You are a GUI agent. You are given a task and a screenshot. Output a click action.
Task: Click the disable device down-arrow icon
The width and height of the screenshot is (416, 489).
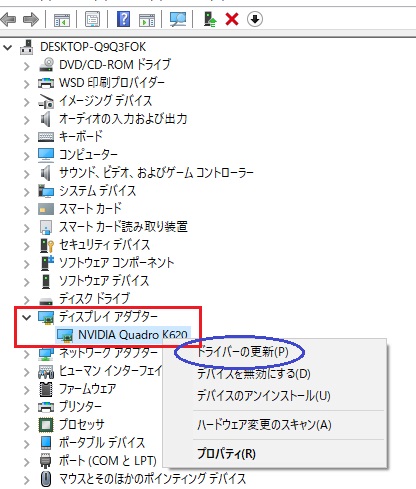(255, 19)
